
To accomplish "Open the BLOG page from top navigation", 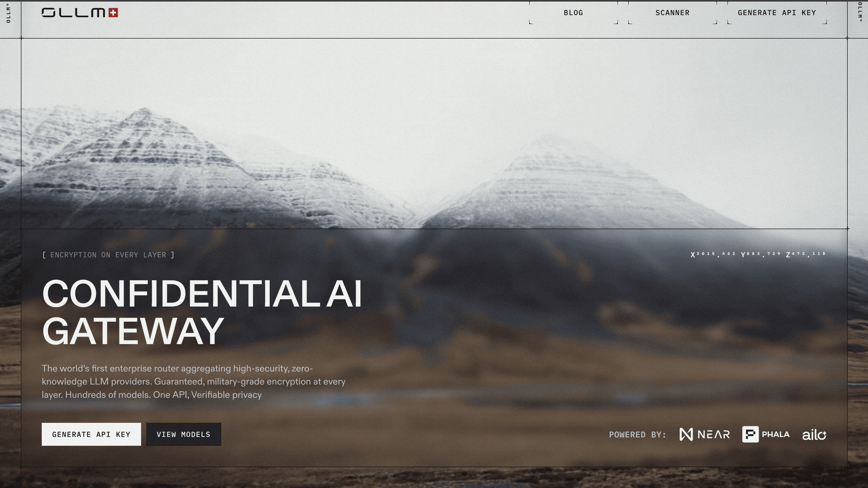I will (573, 13).
